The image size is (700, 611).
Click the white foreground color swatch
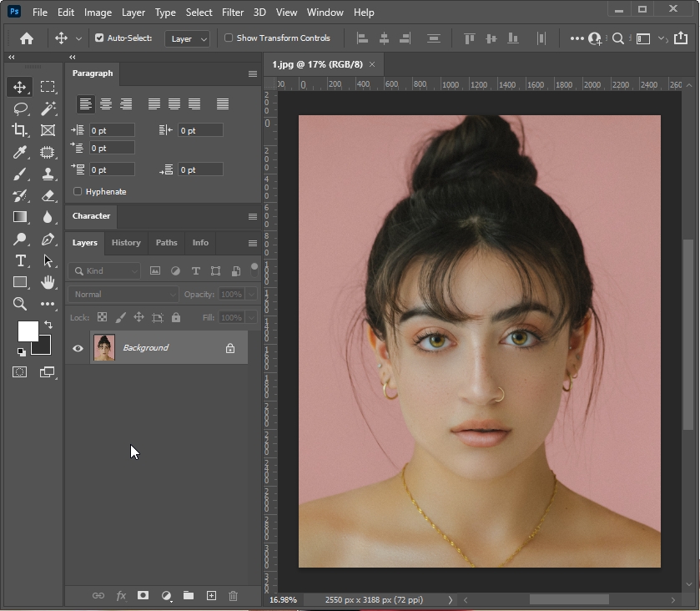(28, 331)
